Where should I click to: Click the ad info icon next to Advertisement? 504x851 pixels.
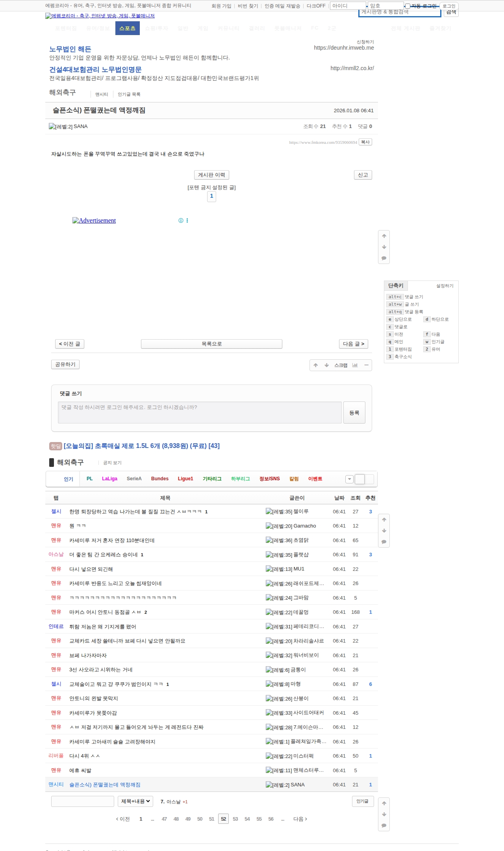coord(181,221)
